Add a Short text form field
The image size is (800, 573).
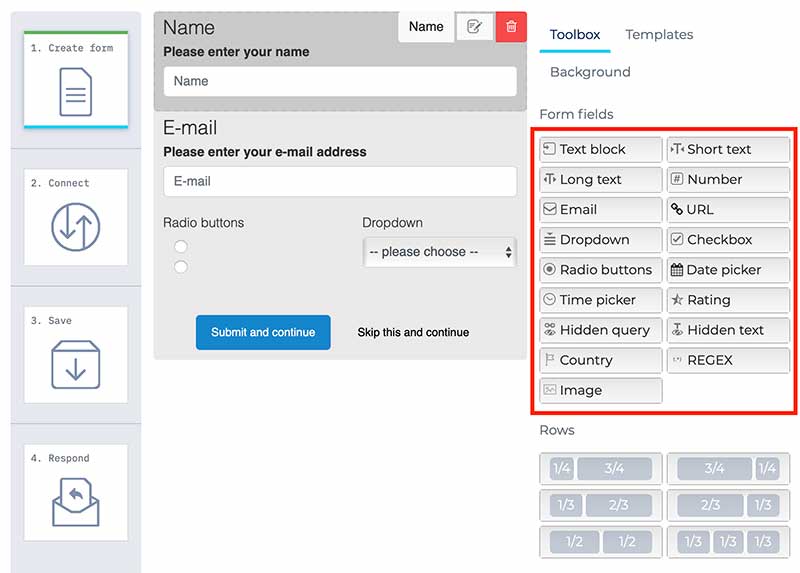coord(728,150)
